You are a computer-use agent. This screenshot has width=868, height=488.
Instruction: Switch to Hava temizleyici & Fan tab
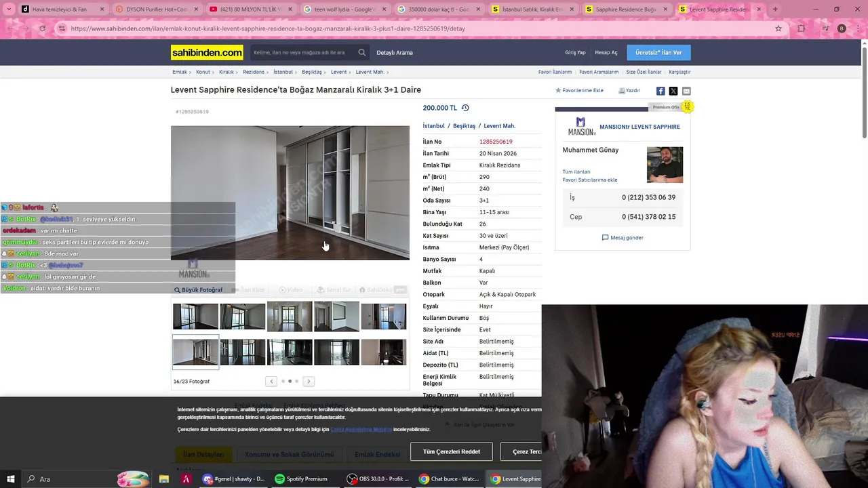point(64,9)
